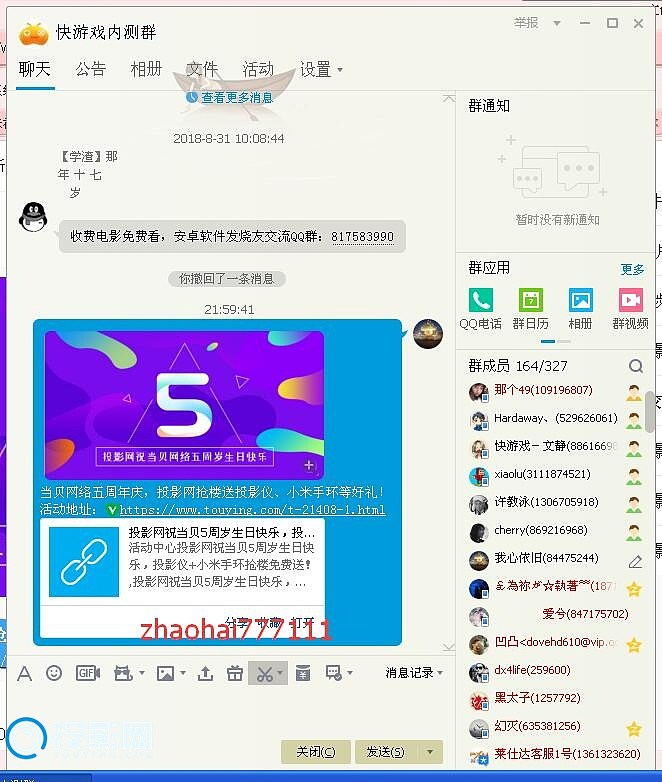662x782 pixels.
Task: Open the font formatting tool
Action: click(25, 673)
